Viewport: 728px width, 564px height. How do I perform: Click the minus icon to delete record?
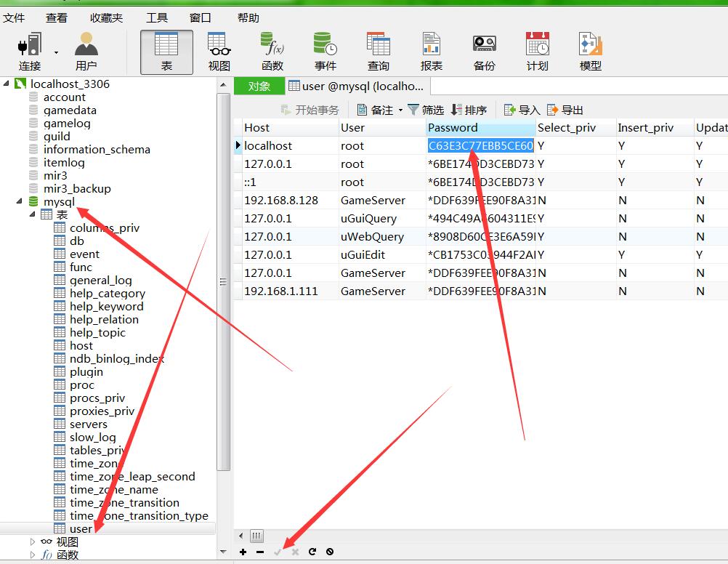(x=260, y=552)
